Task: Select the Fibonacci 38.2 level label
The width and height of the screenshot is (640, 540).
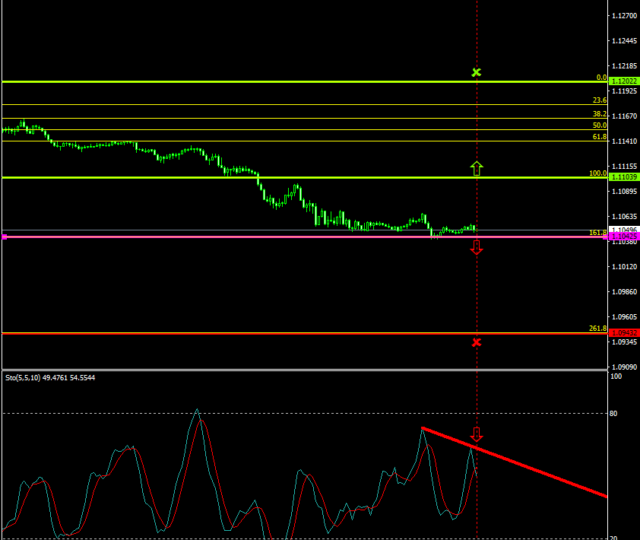Action: [x=599, y=114]
